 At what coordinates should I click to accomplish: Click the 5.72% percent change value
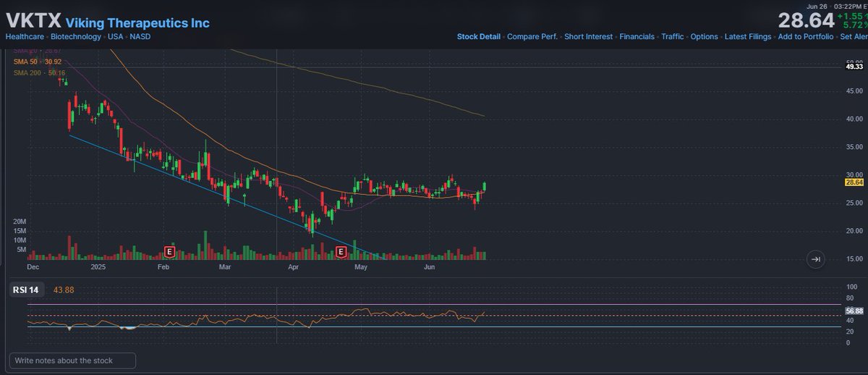[856, 25]
